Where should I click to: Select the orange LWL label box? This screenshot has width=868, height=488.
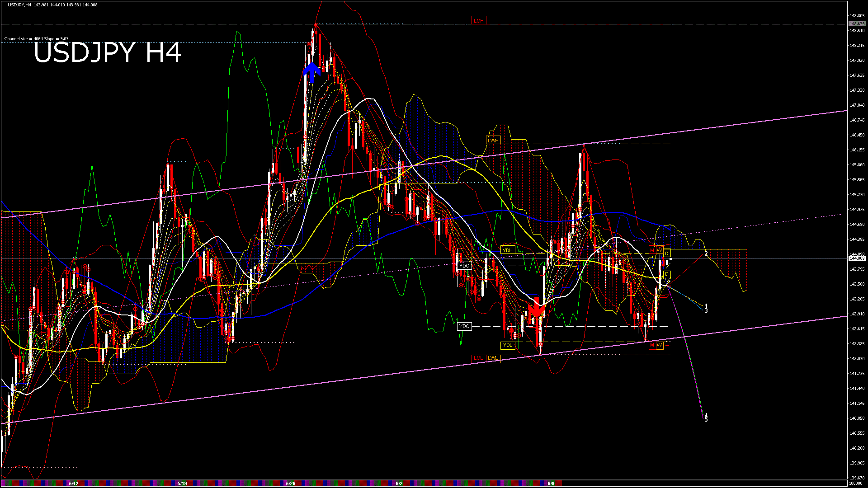(493, 358)
